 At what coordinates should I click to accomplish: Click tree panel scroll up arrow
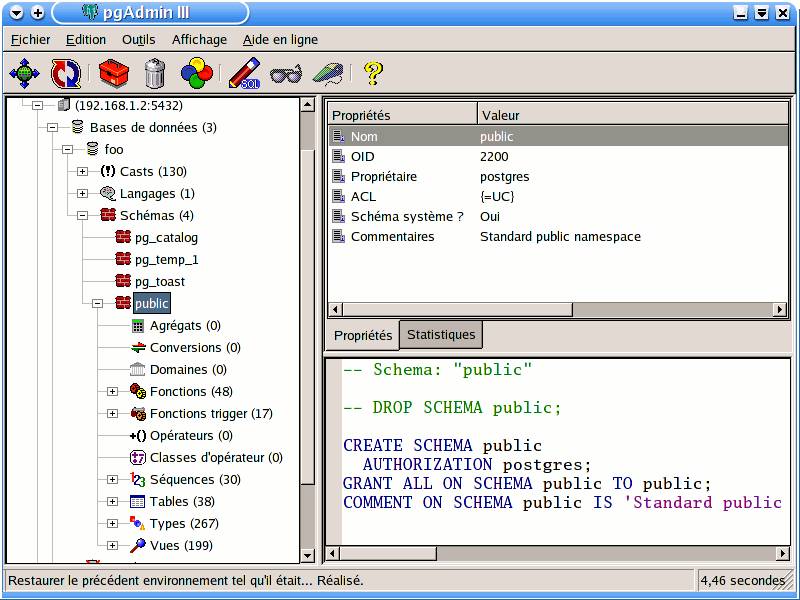[x=308, y=105]
